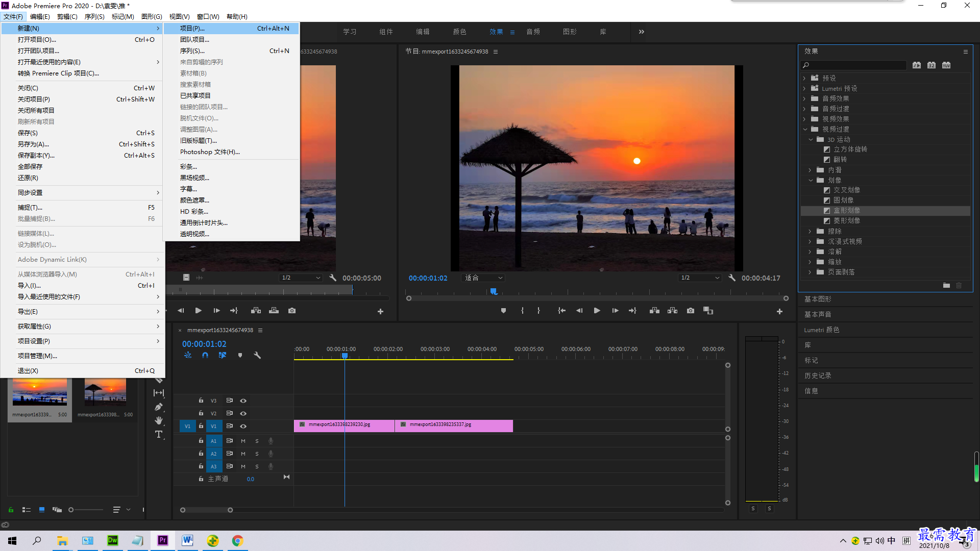
Task: Select the Type tool
Action: tap(159, 435)
